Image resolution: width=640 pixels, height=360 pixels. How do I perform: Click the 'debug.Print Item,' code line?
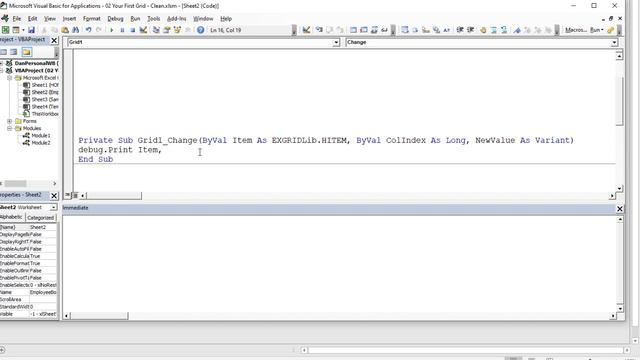120,150
